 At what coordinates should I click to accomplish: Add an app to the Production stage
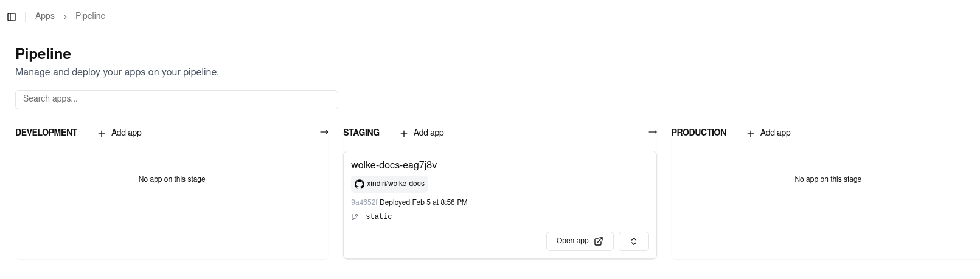pyautogui.click(x=768, y=133)
